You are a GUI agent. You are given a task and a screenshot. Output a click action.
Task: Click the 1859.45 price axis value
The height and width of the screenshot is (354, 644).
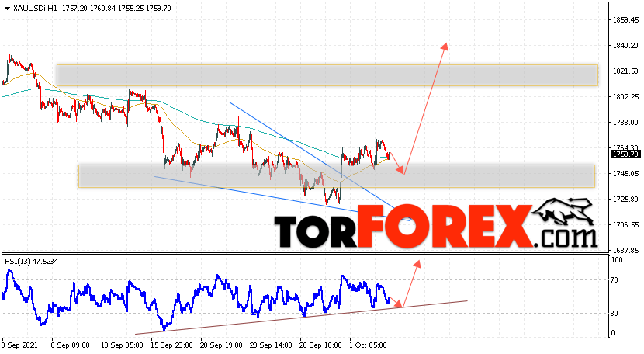coord(625,19)
